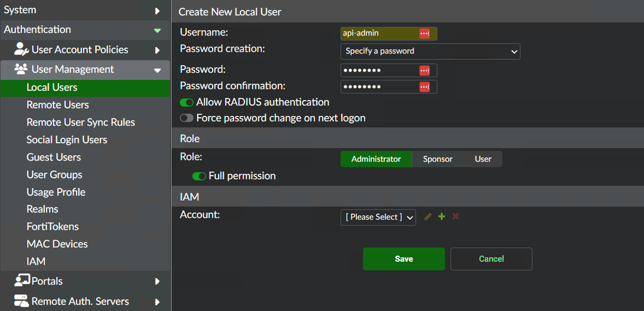Turn off the Full permission toggle
Image resolution: width=644 pixels, height=311 pixels.
(199, 176)
